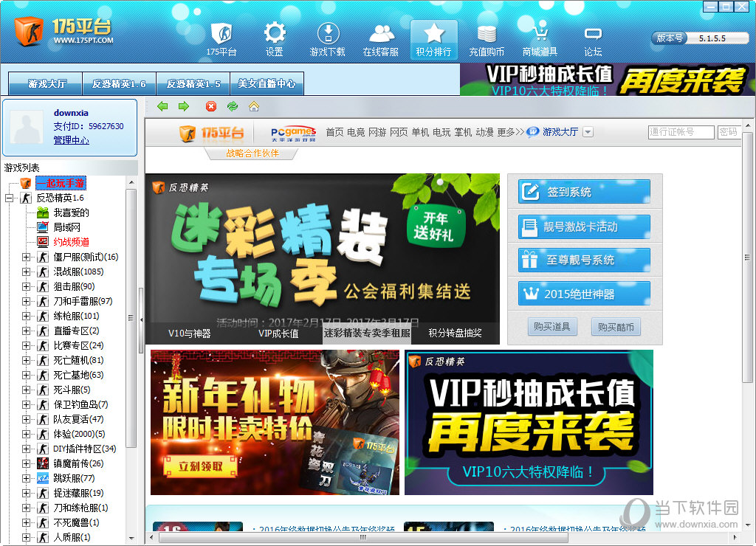Click the 跳跃服 KZ icon
The height and width of the screenshot is (546, 756).
(x=43, y=478)
